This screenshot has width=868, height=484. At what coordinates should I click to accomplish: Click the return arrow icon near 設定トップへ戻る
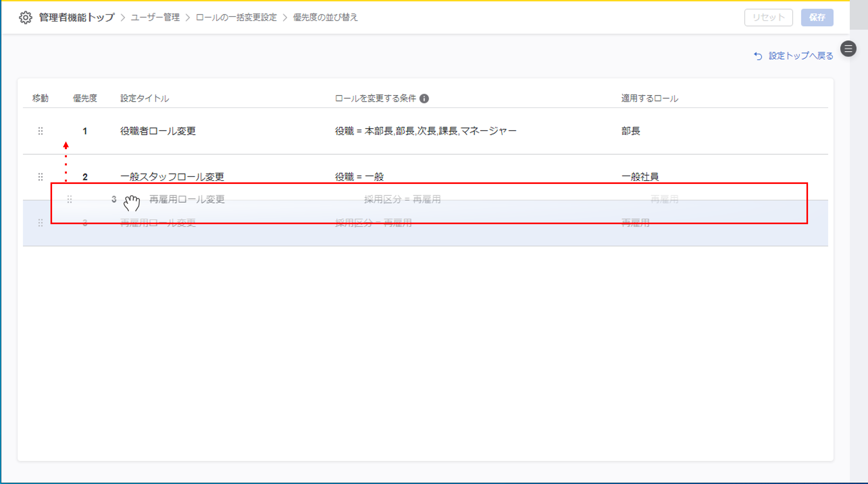click(x=758, y=56)
